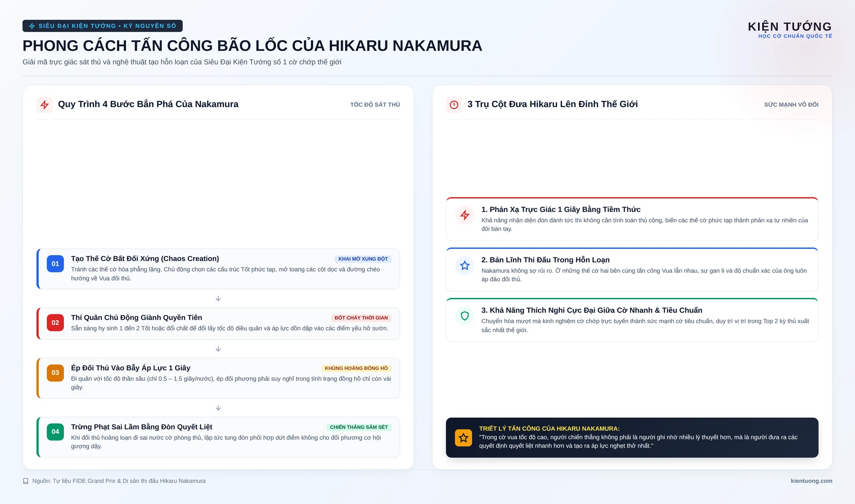
Task: Click the down arrow between steps 03 and 04
Action: tap(218, 408)
